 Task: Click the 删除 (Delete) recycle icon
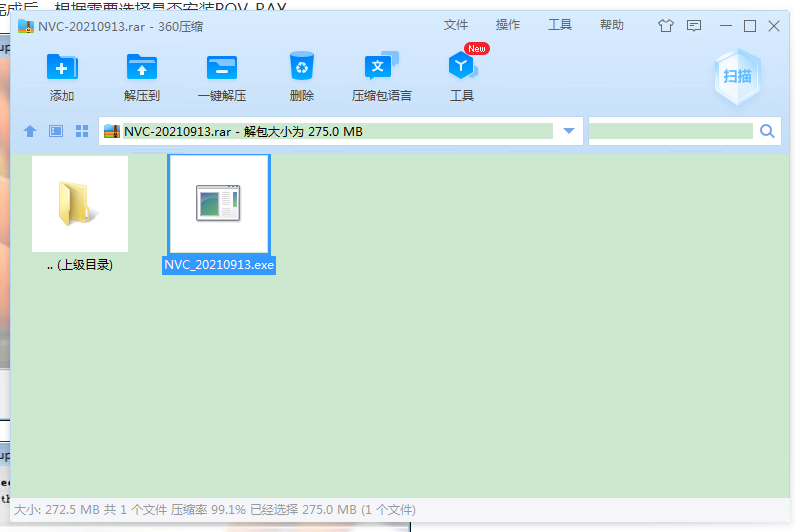coord(302,66)
